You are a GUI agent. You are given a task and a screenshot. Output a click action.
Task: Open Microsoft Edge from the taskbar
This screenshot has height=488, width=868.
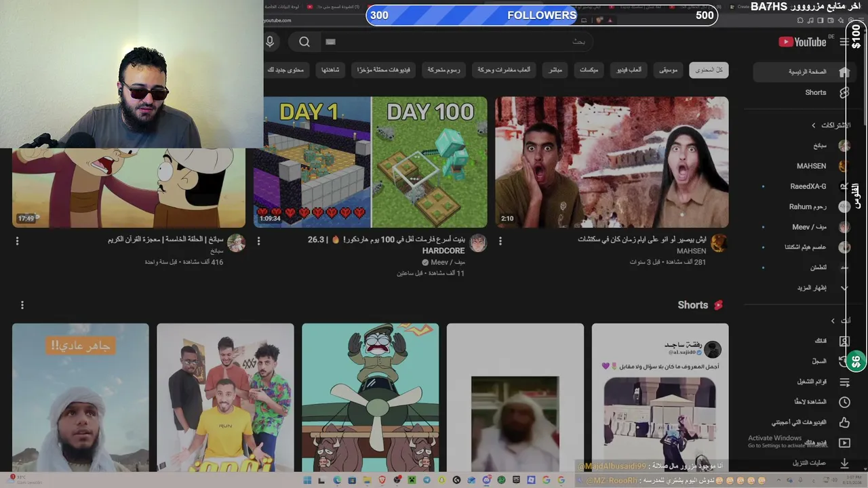click(x=337, y=481)
